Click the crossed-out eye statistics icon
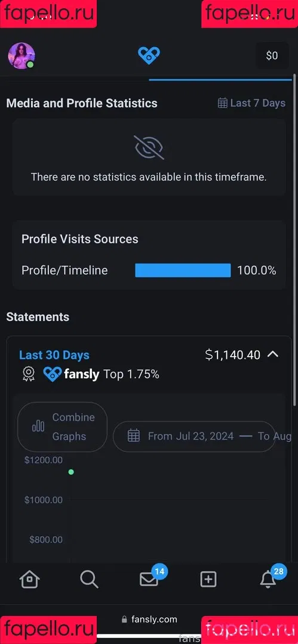The width and height of the screenshot is (298, 644). pos(149,147)
